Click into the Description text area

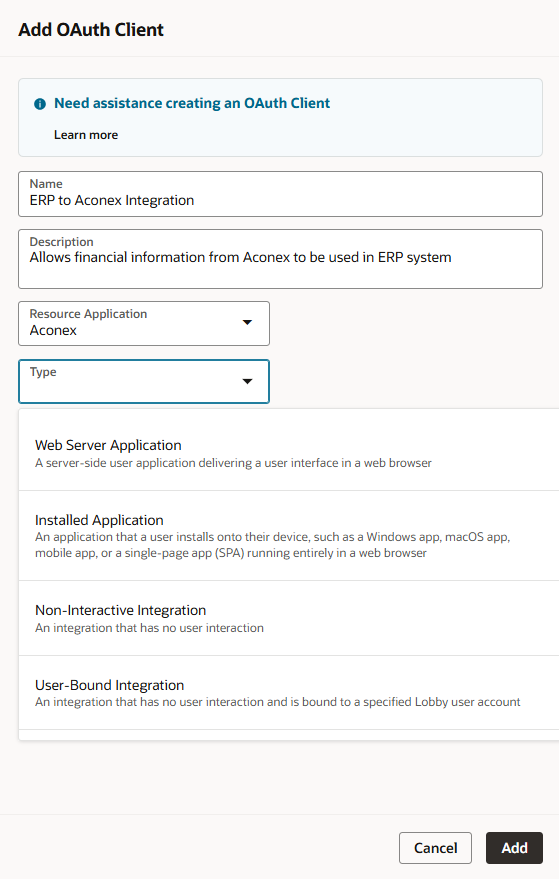click(x=280, y=259)
